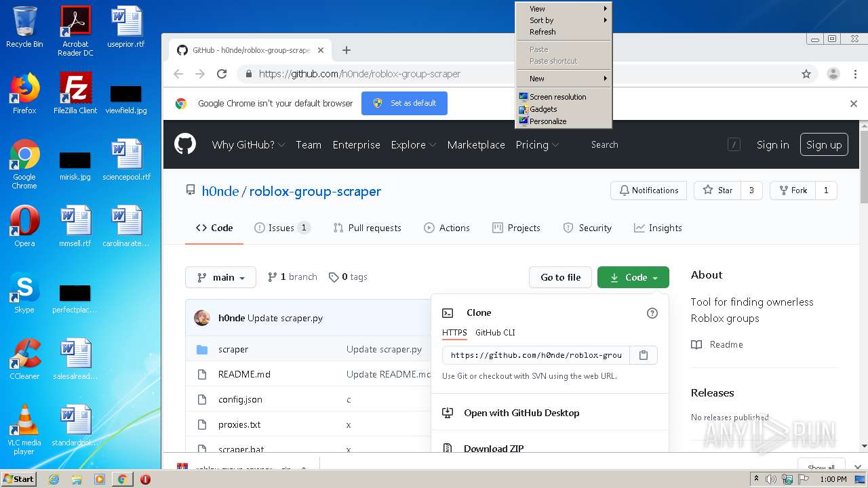Click the Notifications button
The width and height of the screenshot is (868, 488).
click(648, 190)
